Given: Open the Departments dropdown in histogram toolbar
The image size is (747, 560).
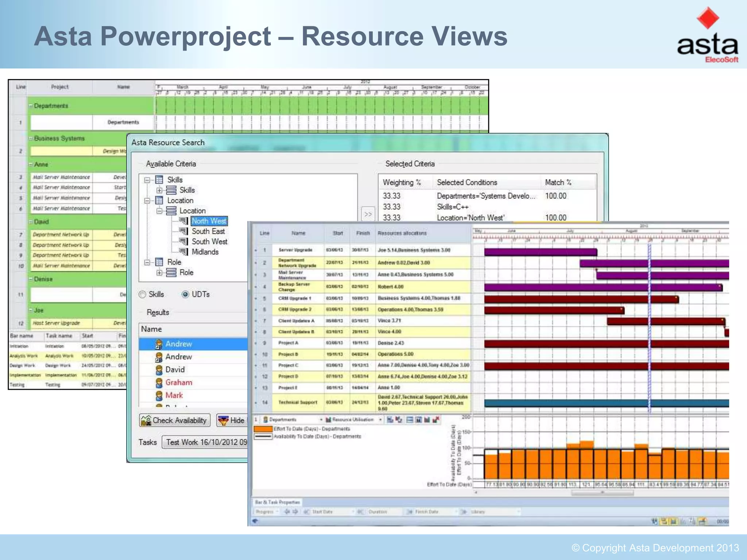Looking at the screenshot, I should 321,420.
